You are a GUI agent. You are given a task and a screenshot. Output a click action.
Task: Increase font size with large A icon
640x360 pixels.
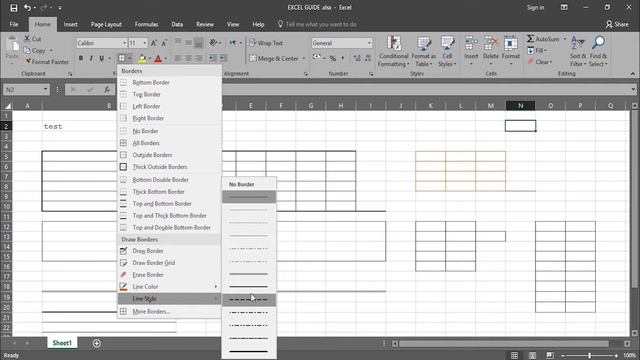[154, 43]
